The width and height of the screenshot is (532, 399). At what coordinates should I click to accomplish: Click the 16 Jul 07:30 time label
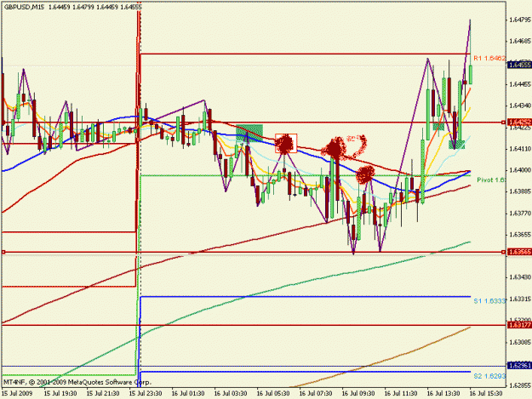[316, 394]
